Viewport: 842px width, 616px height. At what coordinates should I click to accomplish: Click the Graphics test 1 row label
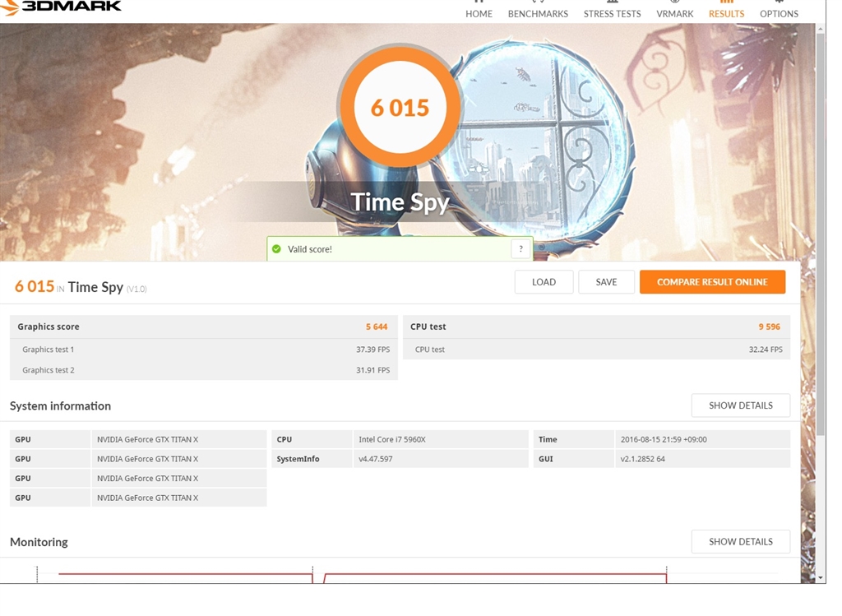(x=49, y=349)
